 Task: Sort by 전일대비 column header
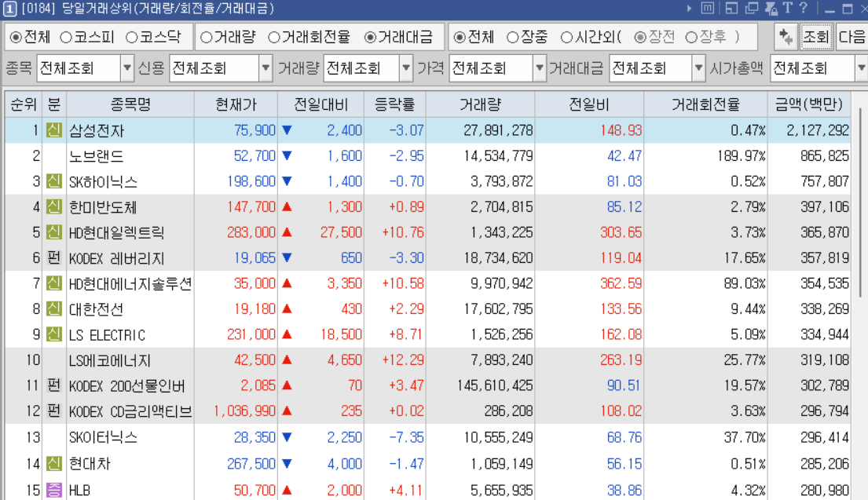point(321,104)
